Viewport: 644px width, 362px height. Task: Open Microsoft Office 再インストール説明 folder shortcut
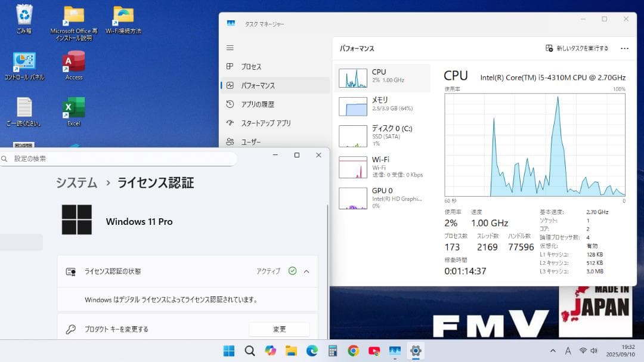tap(74, 23)
